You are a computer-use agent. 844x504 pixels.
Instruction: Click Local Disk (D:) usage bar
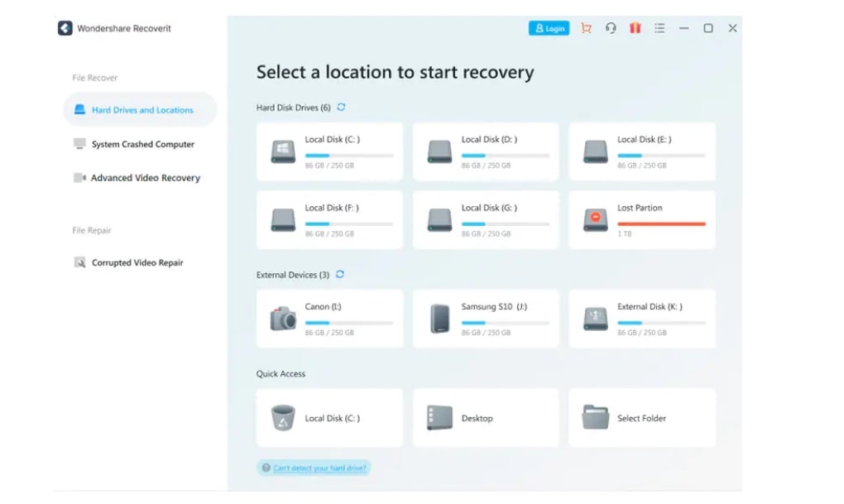(x=505, y=156)
